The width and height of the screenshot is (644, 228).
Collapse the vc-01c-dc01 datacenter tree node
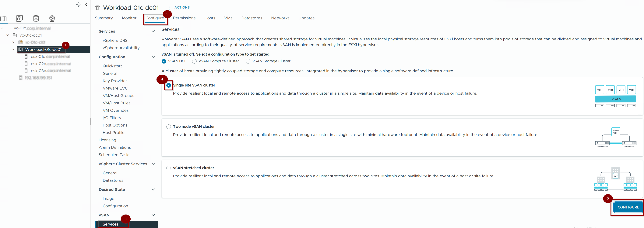point(8,35)
